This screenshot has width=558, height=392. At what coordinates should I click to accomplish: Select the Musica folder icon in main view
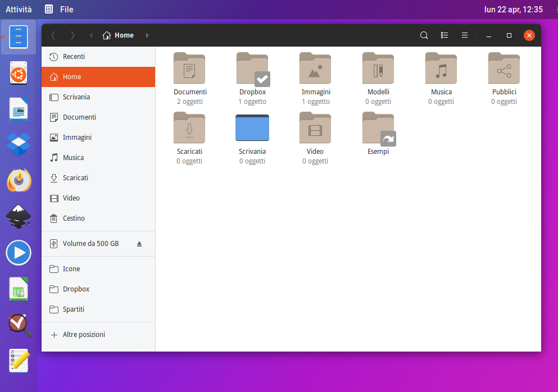tap(441, 69)
